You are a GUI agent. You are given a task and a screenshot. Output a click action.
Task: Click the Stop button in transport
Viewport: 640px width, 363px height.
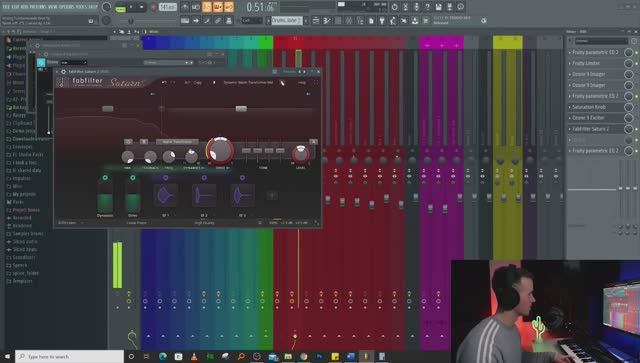tap(142, 7)
